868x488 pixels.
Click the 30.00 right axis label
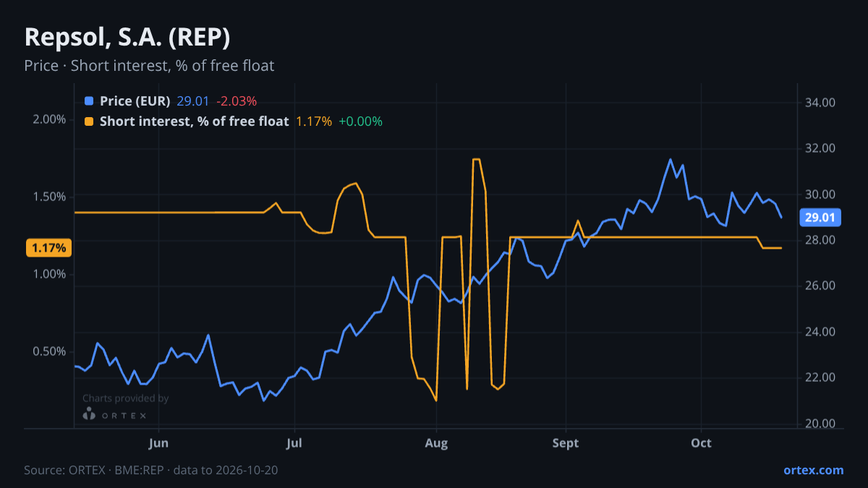[820, 194]
